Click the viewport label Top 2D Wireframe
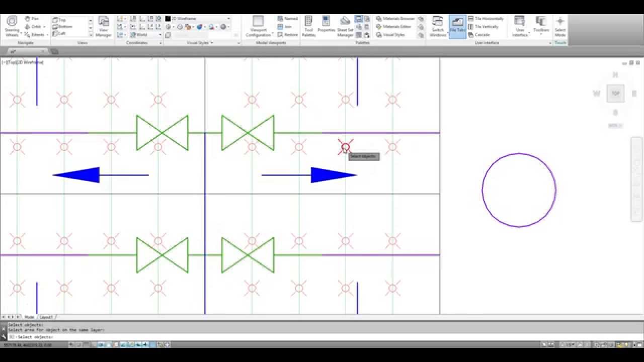The height and width of the screenshot is (362, 644). [x=23, y=62]
